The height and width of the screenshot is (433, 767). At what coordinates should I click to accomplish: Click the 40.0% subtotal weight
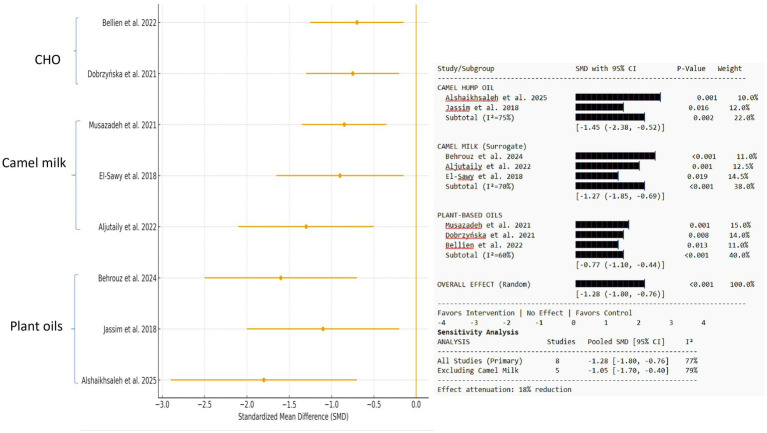pos(739,255)
